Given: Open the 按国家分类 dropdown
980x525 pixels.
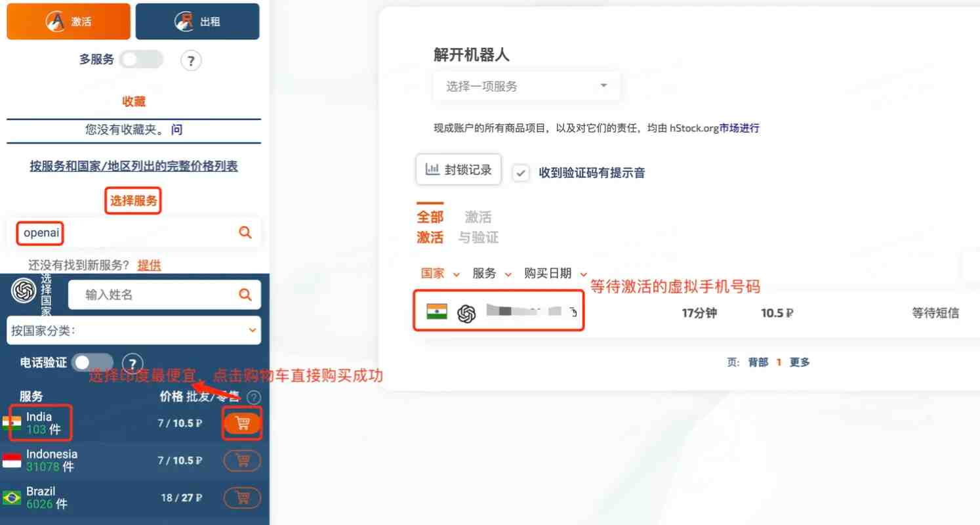Looking at the screenshot, I should click(134, 330).
